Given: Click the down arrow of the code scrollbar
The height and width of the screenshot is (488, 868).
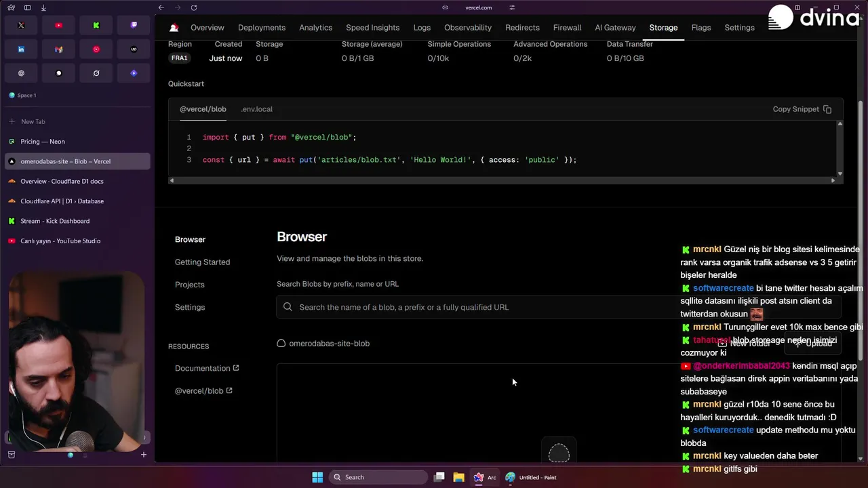Looking at the screenshot, I should tap(840, 174).
